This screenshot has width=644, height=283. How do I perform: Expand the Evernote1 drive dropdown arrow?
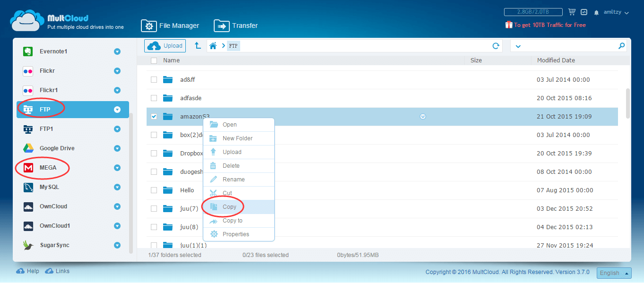[x=117, y=51]
